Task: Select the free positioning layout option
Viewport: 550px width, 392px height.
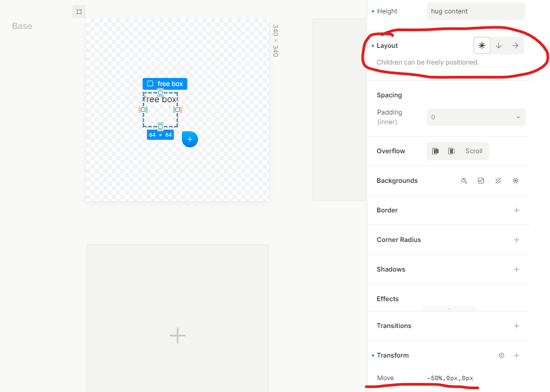Action: coord(482,46)
